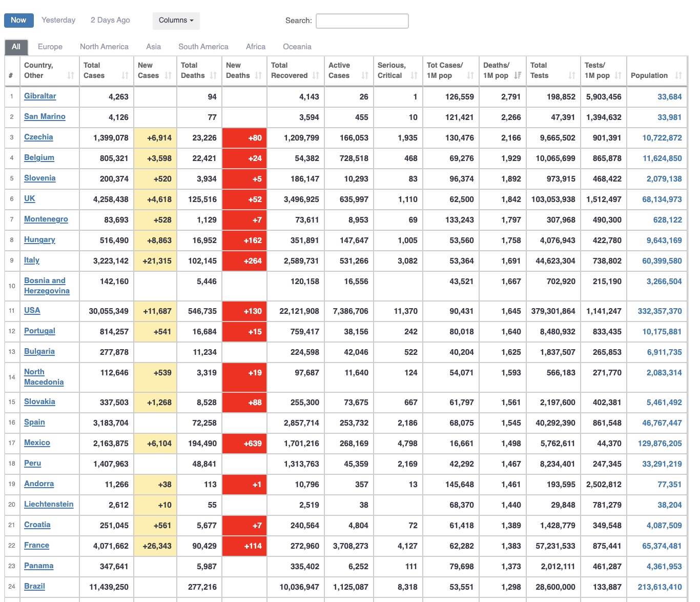Open the Gibraltar country link

click(40, 96)
